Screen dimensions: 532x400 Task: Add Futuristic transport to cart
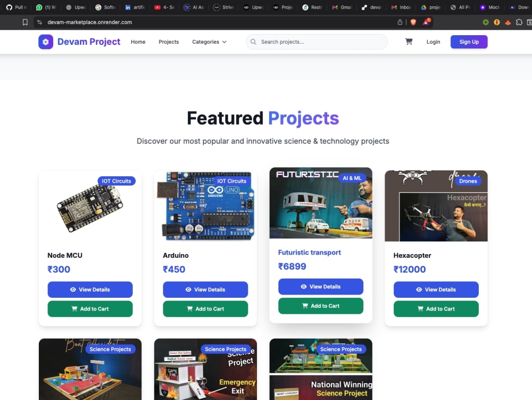pos(321,306)
